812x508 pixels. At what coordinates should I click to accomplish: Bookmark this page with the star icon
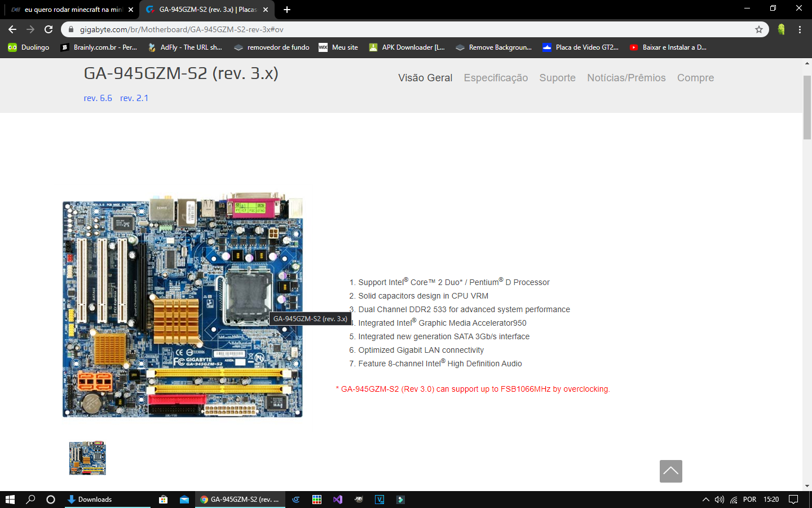point(759,29)
